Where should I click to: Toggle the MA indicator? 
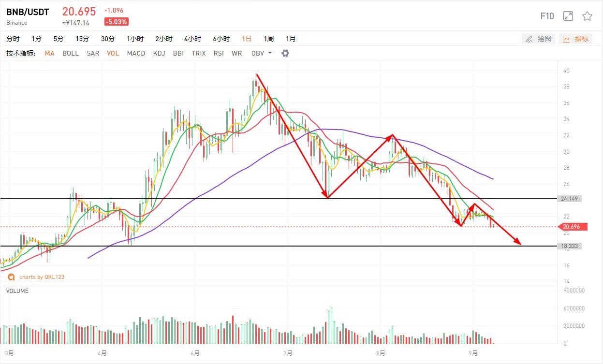coord(49,53)
